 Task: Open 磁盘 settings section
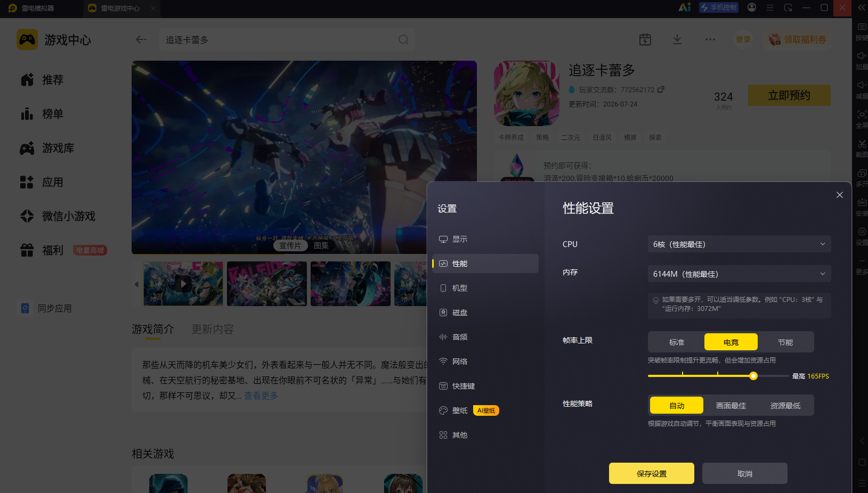pyautogui.click(x=485, y=313)
